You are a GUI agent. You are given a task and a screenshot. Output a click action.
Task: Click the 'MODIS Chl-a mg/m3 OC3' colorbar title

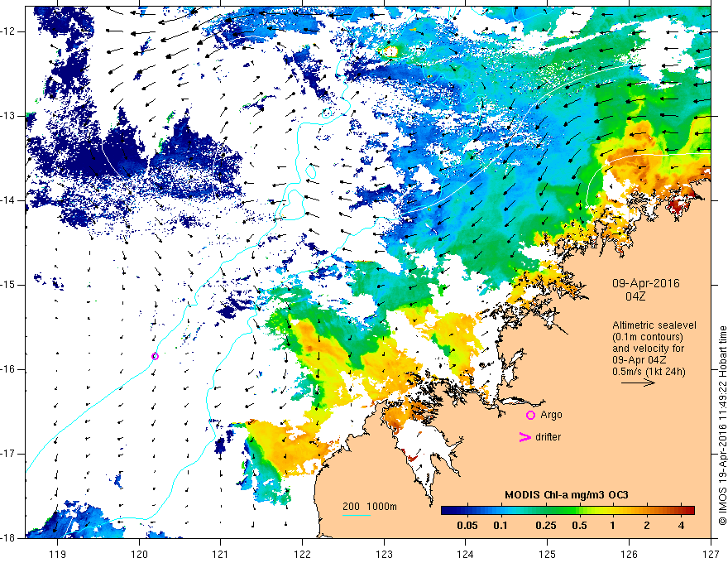[x=567, y=495]
